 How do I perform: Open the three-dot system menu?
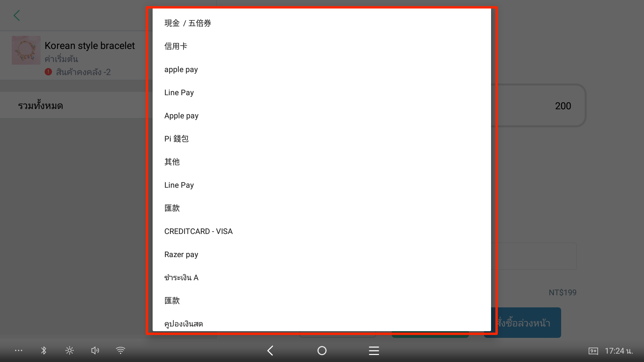tap(18, 351)
